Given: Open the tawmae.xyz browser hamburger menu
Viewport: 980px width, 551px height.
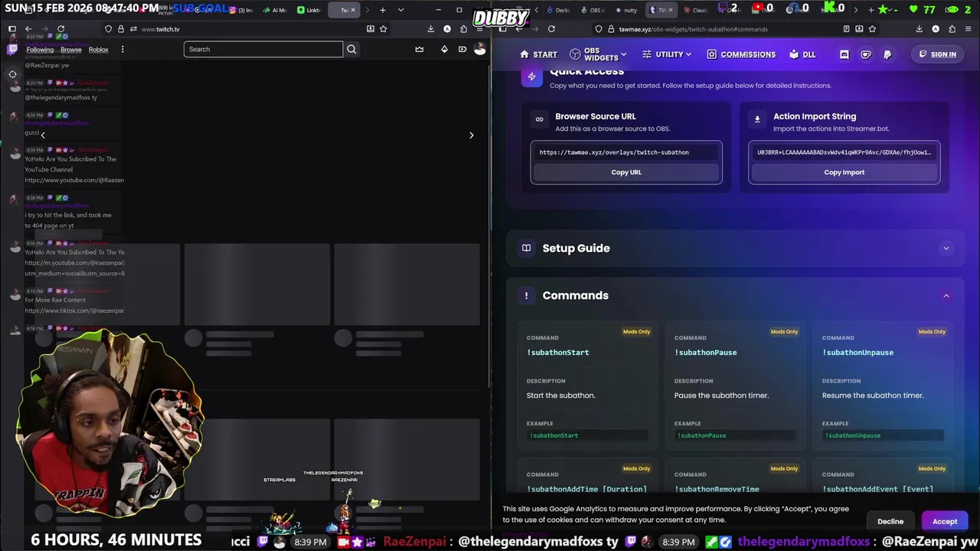Looking at the screenshot, I should 969,29.
